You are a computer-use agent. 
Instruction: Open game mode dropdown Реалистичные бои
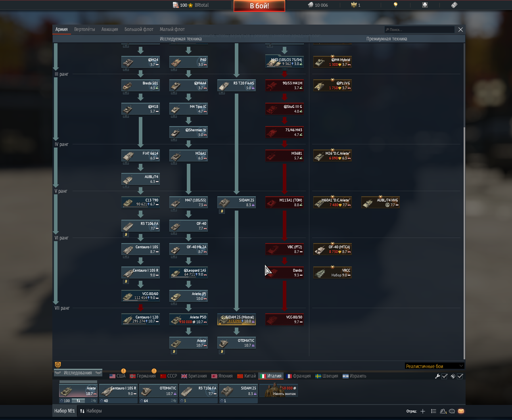[434, 366]
